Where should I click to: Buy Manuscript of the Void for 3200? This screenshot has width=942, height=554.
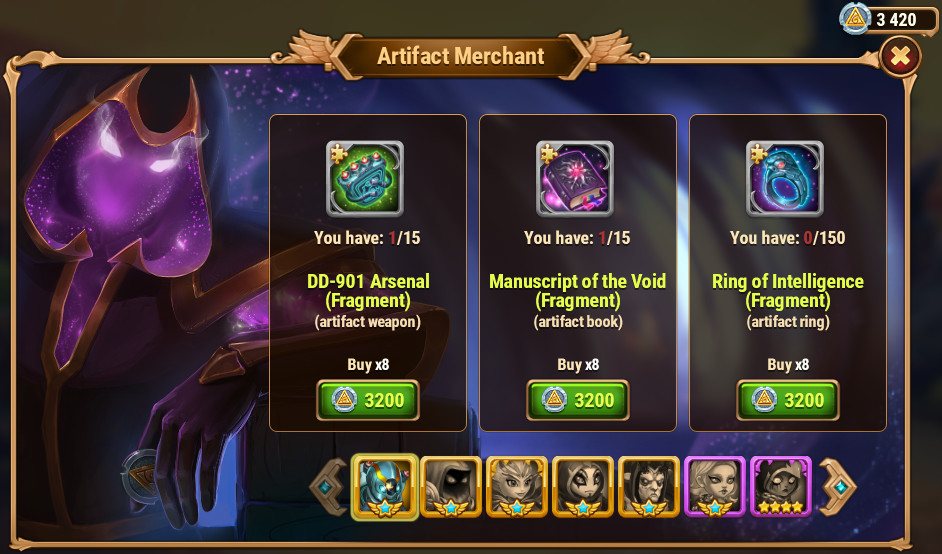pos(578,400)
